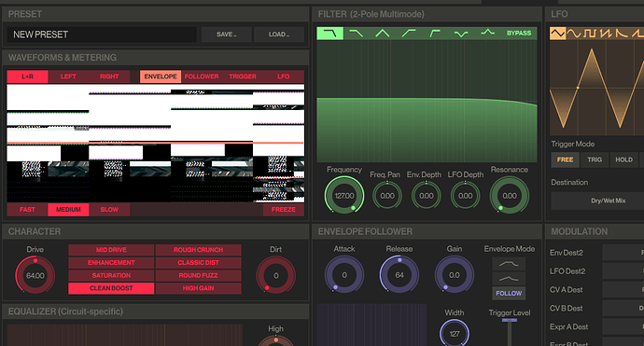
Task: Click the green filter response graph
Action: (427, 101)
